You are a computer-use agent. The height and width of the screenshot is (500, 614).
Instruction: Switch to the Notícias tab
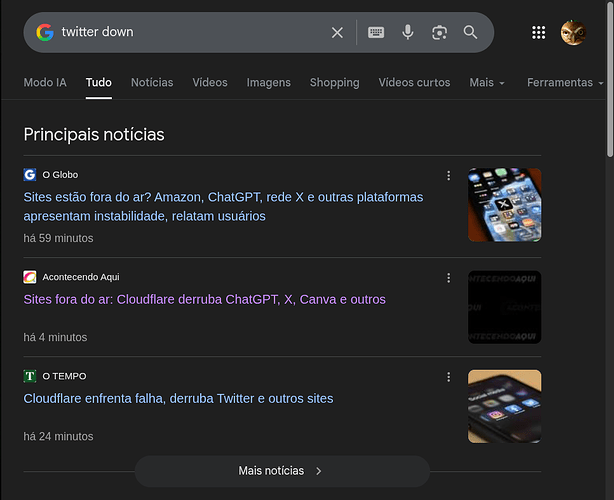point(152,82)
